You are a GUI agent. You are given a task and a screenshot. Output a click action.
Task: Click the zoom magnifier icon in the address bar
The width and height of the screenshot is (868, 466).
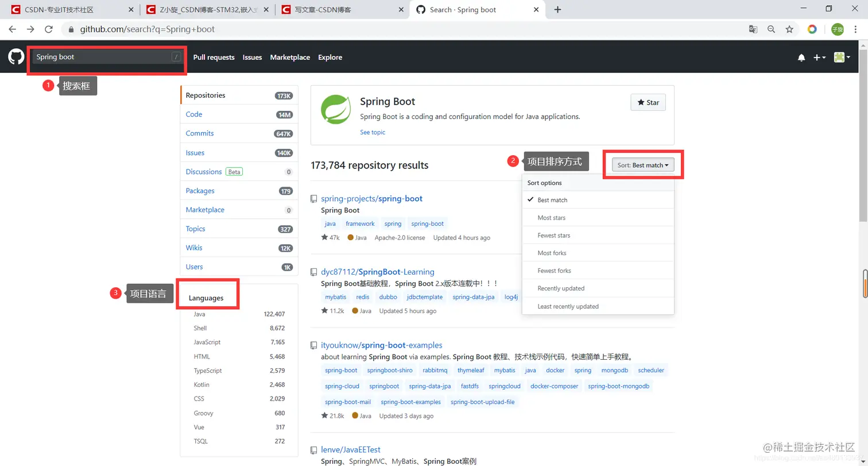tap(771, 29)
